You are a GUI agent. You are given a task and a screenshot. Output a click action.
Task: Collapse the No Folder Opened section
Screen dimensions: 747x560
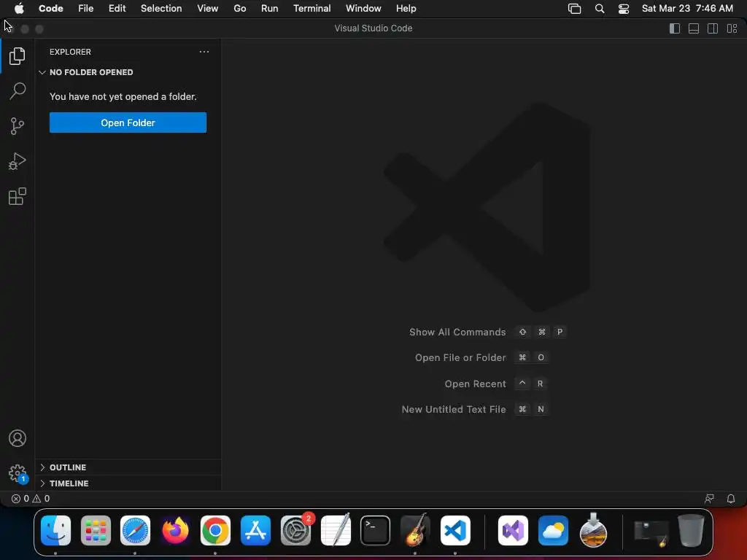(128, 72)
